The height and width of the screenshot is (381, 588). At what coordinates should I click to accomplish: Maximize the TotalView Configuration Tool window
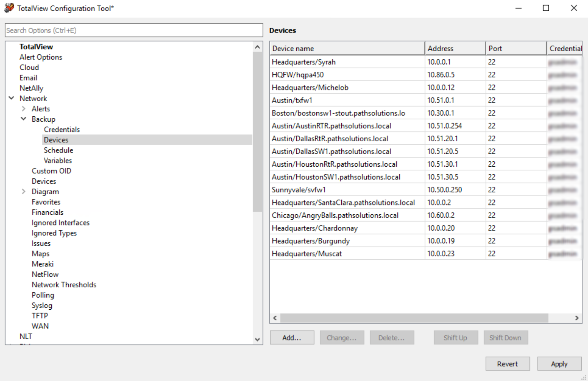[x=546, y=8]
